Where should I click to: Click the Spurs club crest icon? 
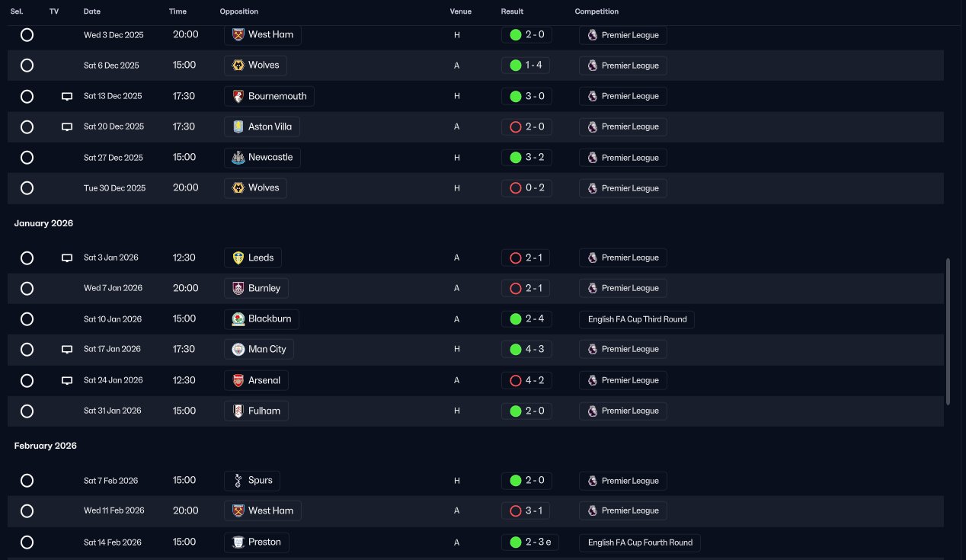pos(238,481)
